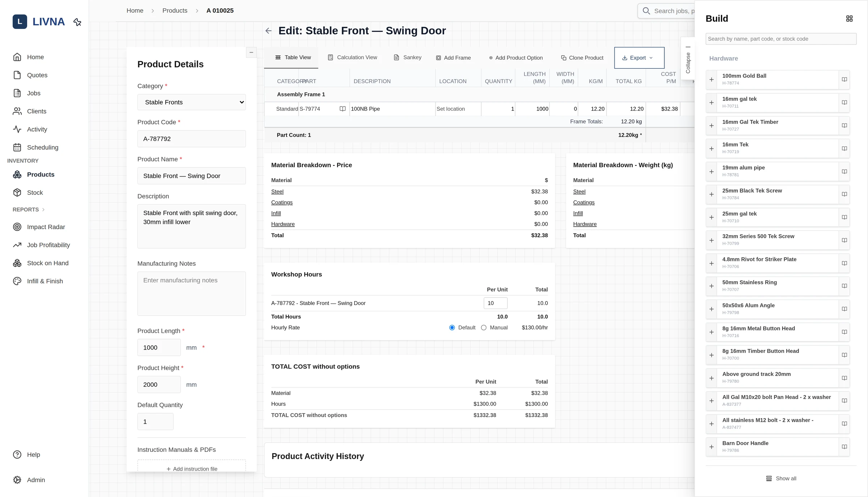
Task: Click the pin icon next to LIVNA logo
Action: (77, 22)
